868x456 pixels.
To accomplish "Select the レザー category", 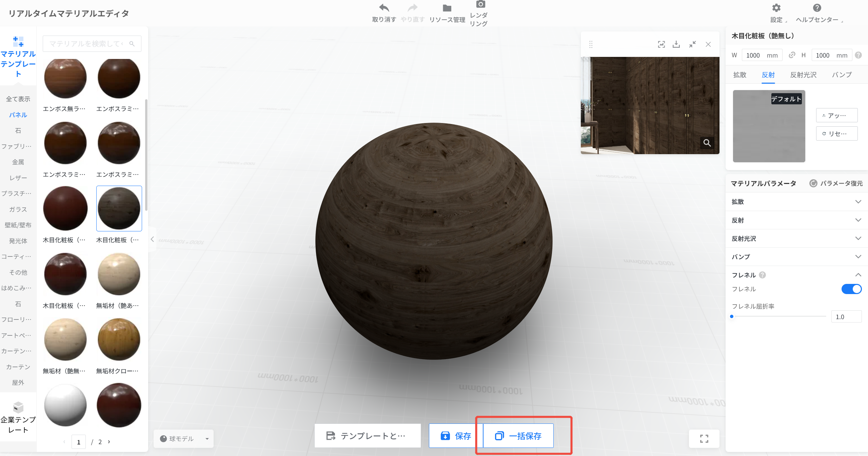I will click(x=18, y=178).
